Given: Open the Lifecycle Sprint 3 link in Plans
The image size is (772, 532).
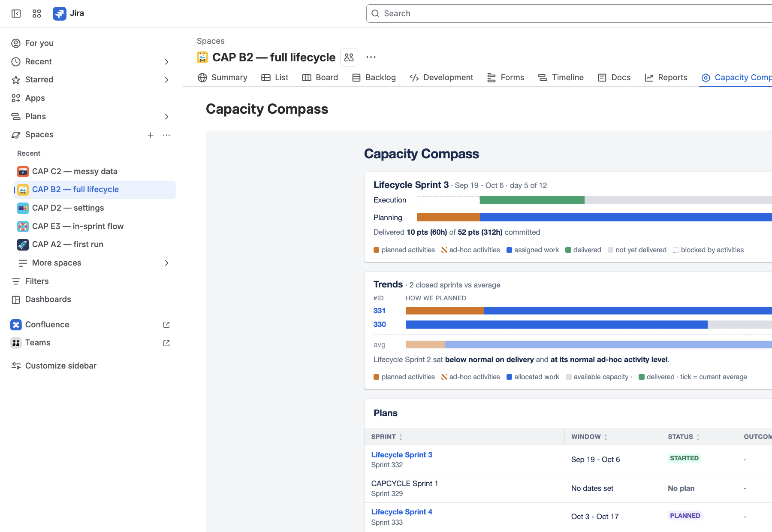Looking at the screenshot, I should 402,455.
